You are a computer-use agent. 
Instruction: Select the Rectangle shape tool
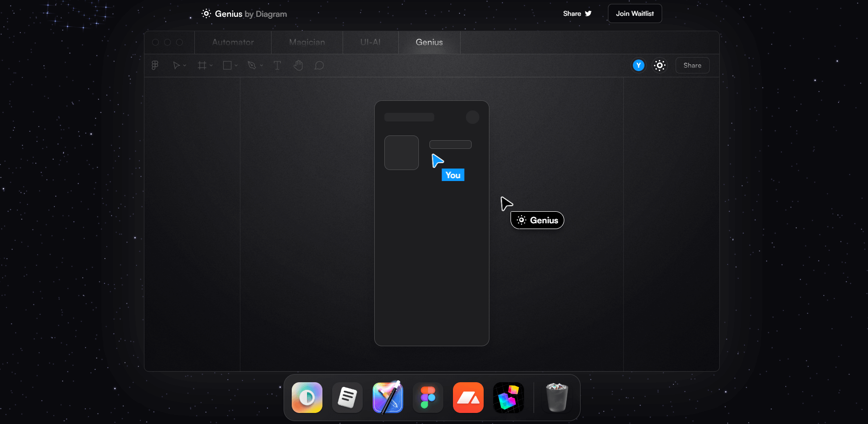click(x=227, y=65)
